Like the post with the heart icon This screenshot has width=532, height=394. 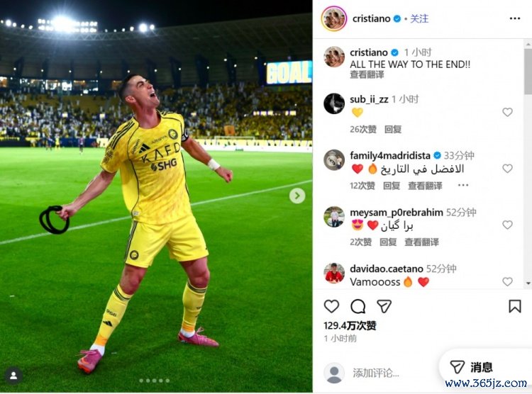click(x=331, y=306)
